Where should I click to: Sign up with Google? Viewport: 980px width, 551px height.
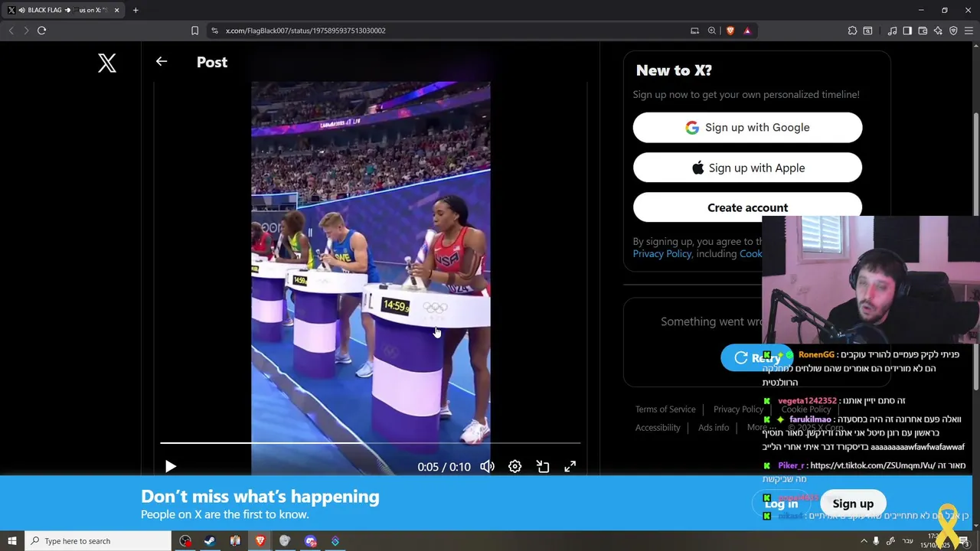pyautogui.click(x=747, y=128)
